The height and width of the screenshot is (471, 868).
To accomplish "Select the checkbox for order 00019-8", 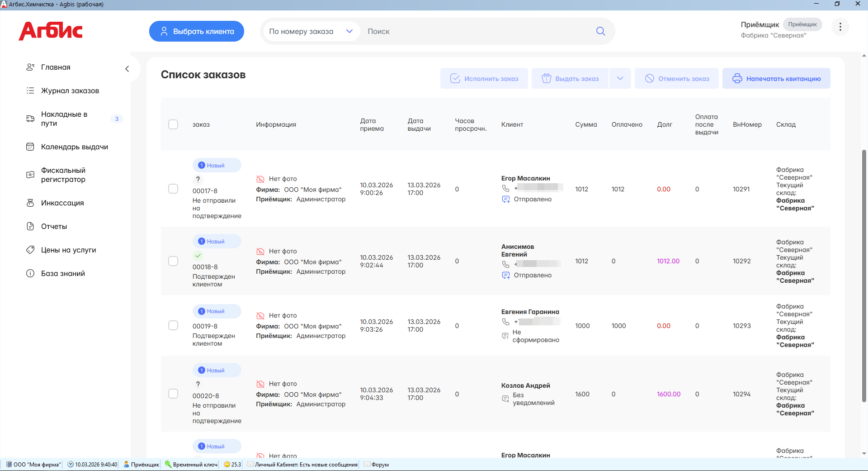I will [173, 325].
